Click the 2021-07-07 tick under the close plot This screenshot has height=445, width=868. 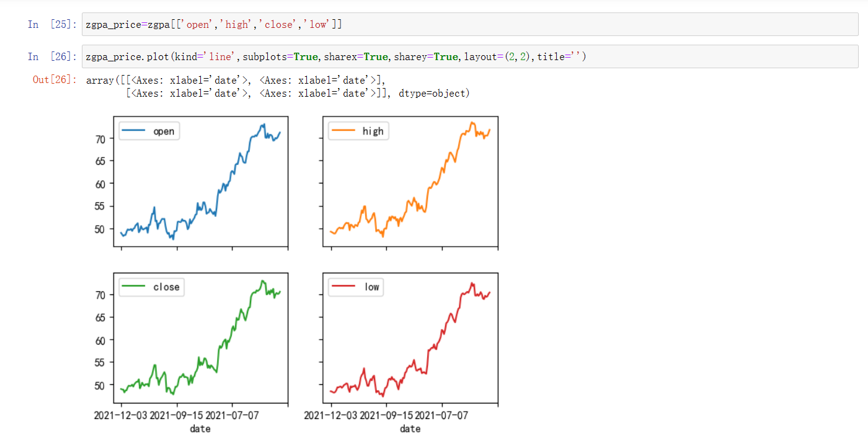coord(232,416)
